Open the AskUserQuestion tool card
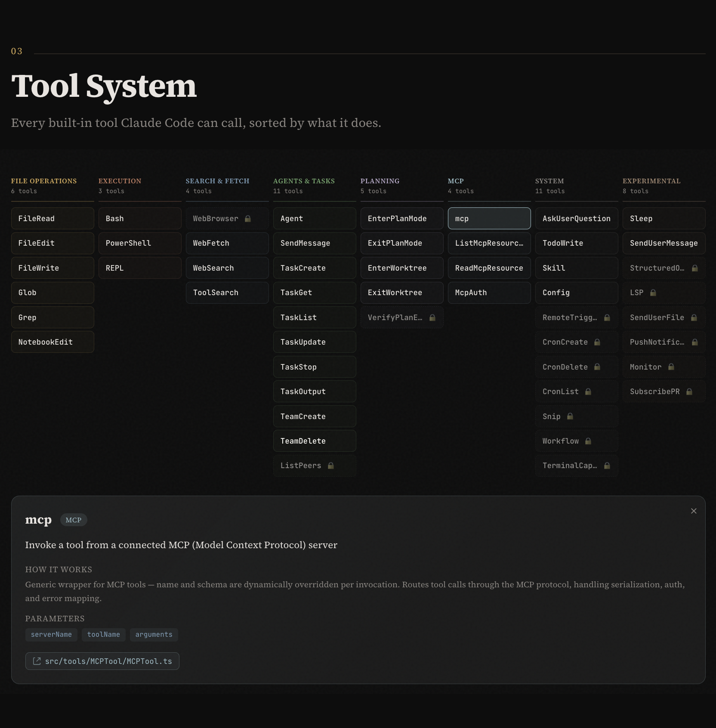 [577, 219]
